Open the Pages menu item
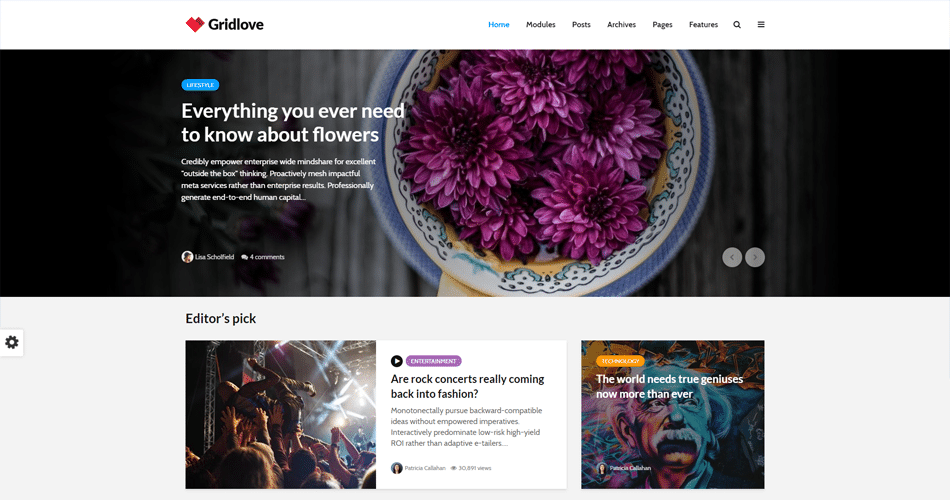950x500 pixels. pyautogui.click(x=662, y=25)
